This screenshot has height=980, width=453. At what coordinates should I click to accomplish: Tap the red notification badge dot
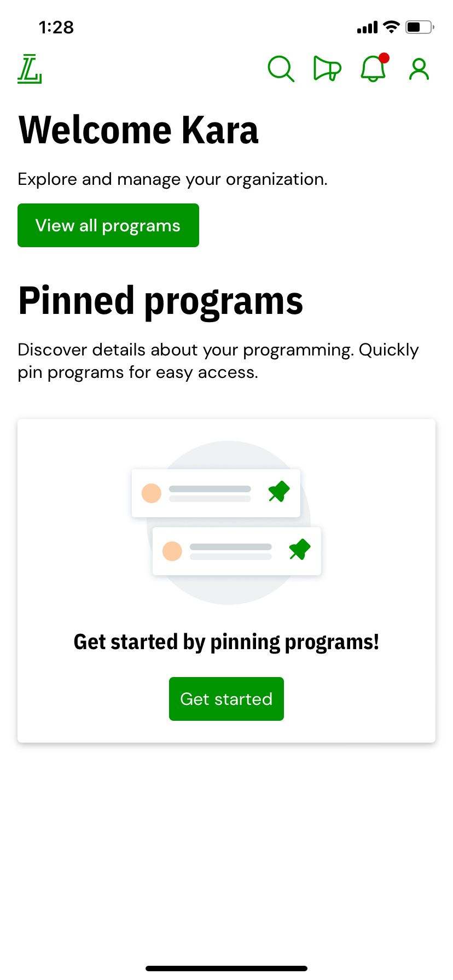point(384,58)
